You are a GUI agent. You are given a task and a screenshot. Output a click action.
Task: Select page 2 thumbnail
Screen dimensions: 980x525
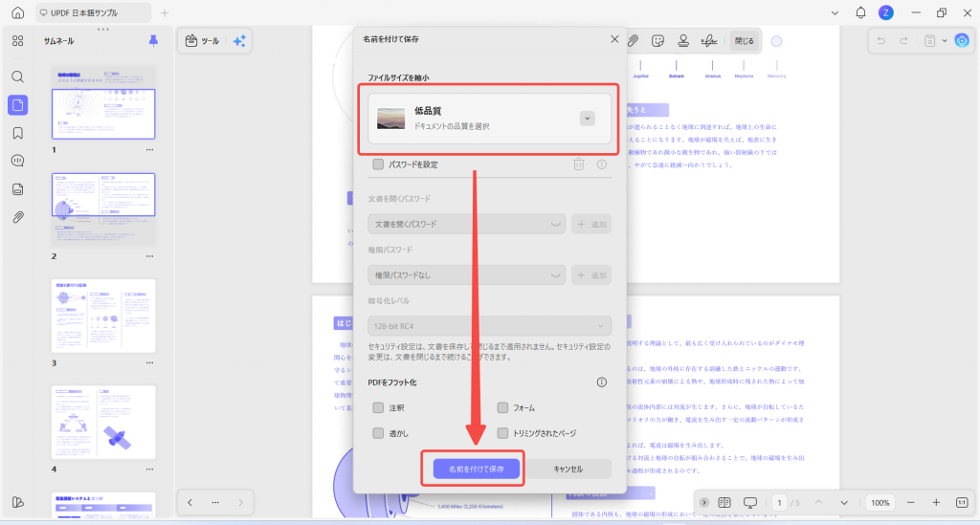(x=103, y=209)
